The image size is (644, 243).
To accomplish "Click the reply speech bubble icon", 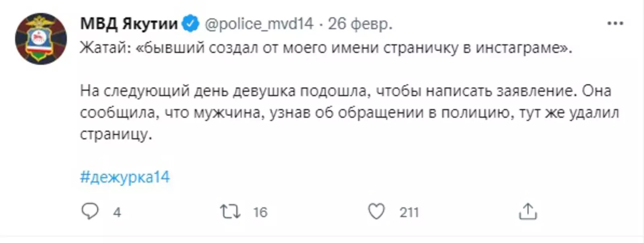I will tap(90, 211).
